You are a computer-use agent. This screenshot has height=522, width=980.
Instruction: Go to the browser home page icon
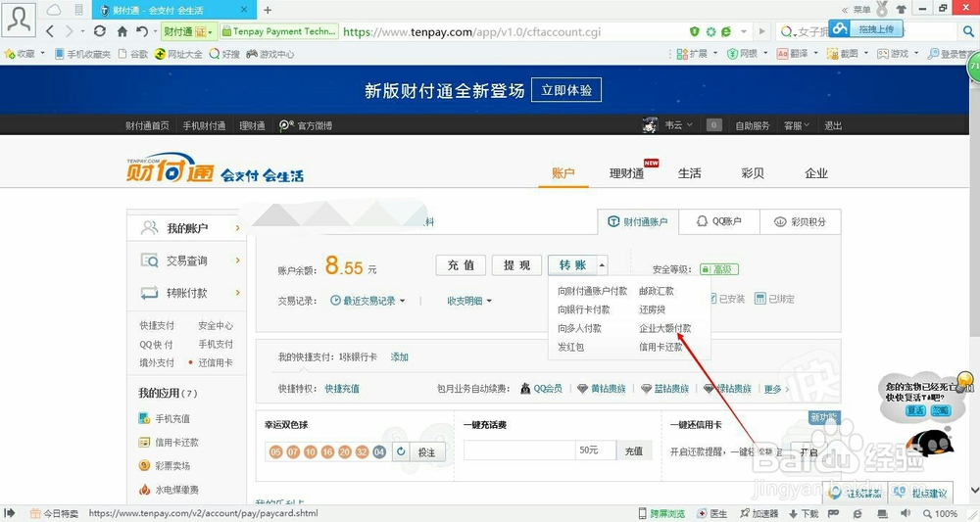click(122, 31)
